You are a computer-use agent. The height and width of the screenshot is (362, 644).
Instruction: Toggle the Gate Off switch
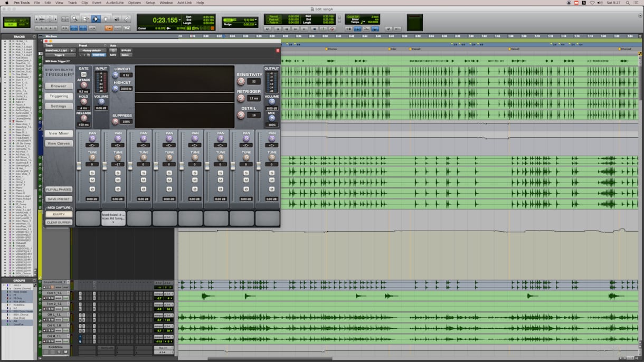83,74
